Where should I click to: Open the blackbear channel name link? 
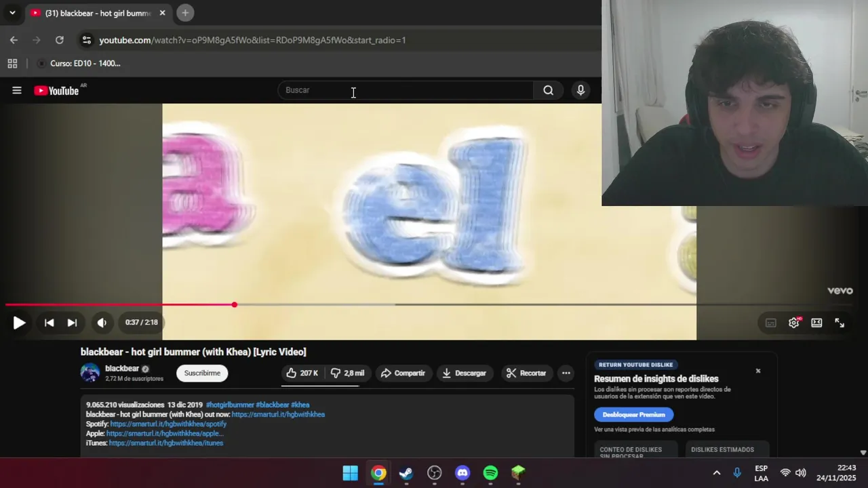[122, 369]
